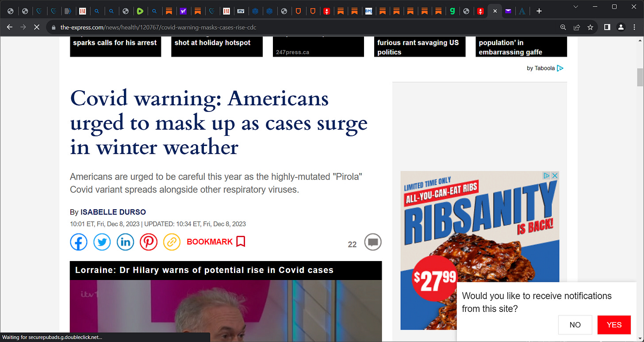Open the 247press.ca sponsored card
The height and width of the screenshot is (342, 644).
point(318,46)
